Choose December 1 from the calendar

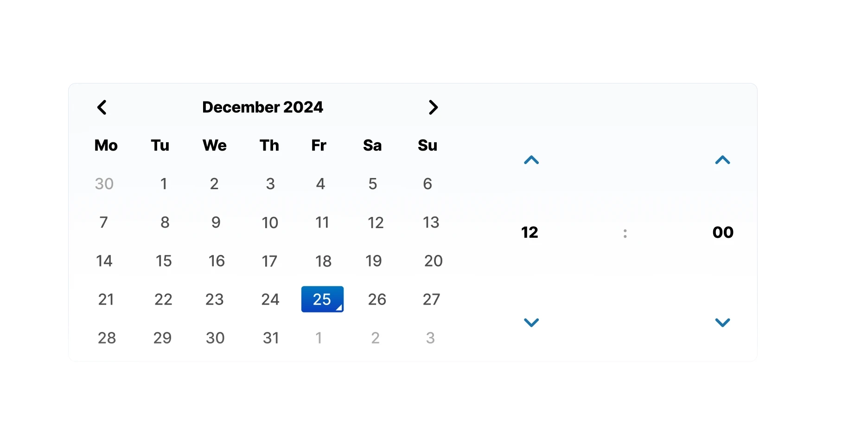coord(164,184)
